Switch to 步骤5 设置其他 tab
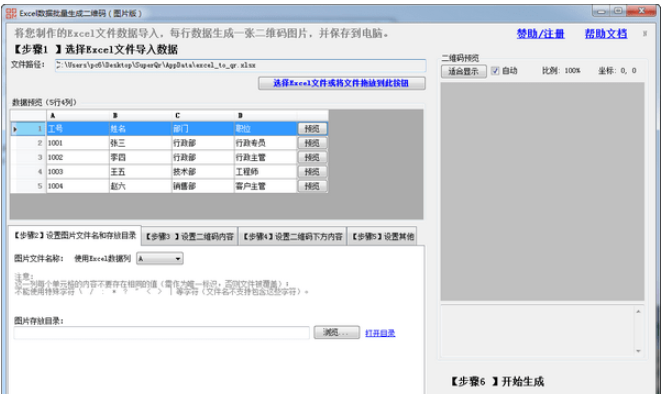 click(382, 237)
